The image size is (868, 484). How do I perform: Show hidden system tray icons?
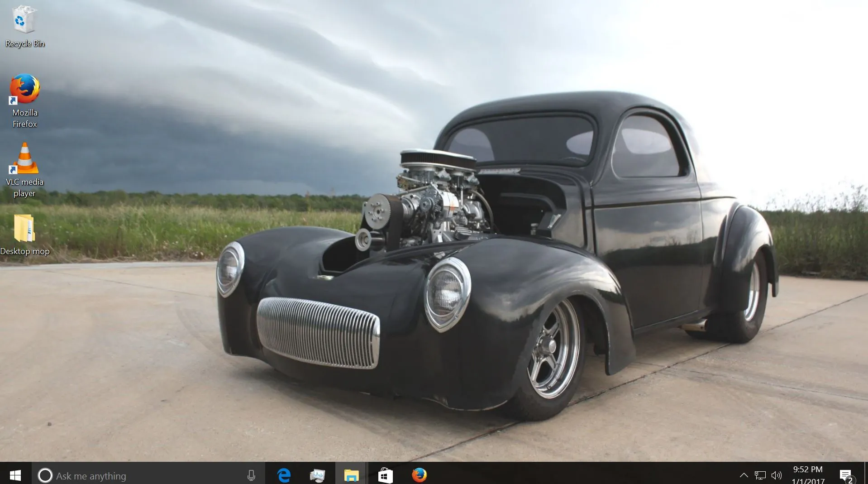point(744,475)
